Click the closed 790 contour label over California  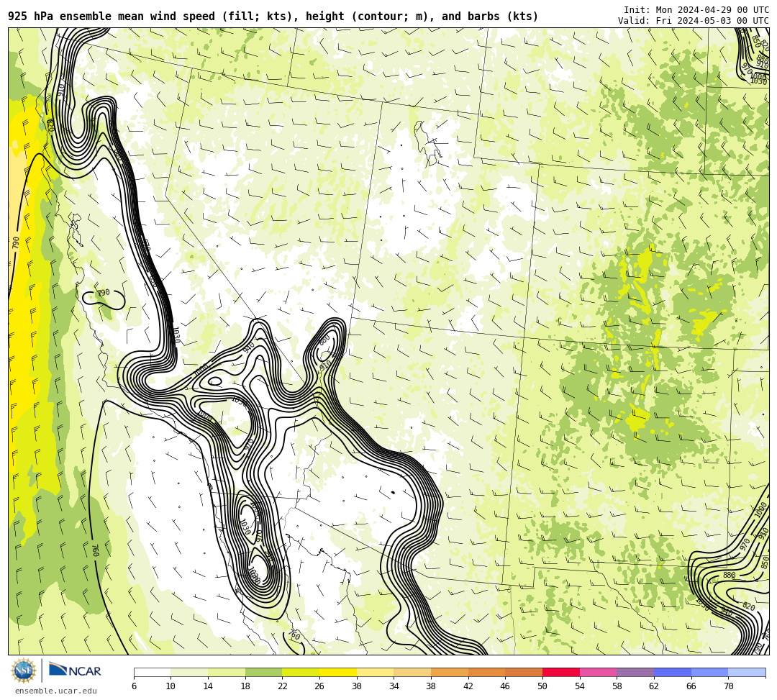pyautogui.click(x=103, y=293)
